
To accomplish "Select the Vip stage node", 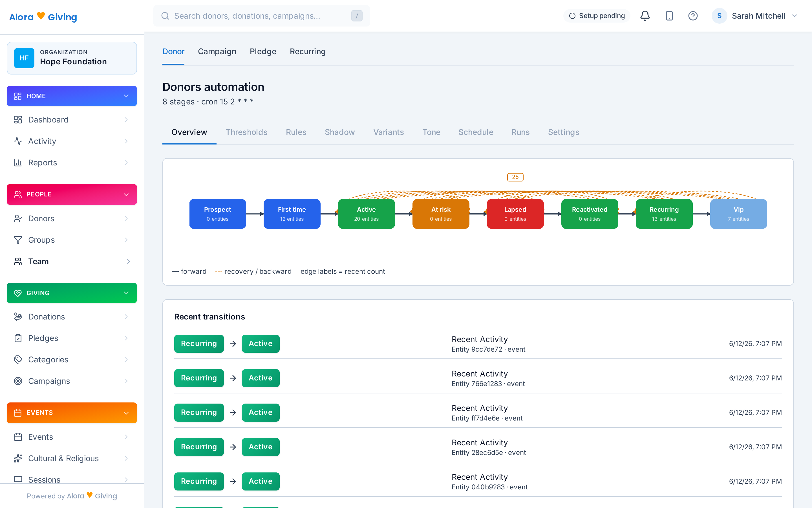I will tap(738, 214).
